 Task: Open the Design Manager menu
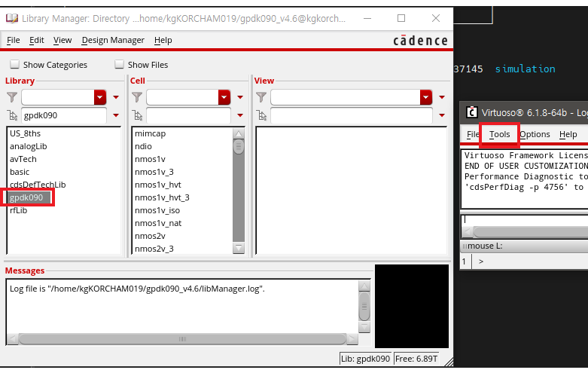tap(113, 40)
